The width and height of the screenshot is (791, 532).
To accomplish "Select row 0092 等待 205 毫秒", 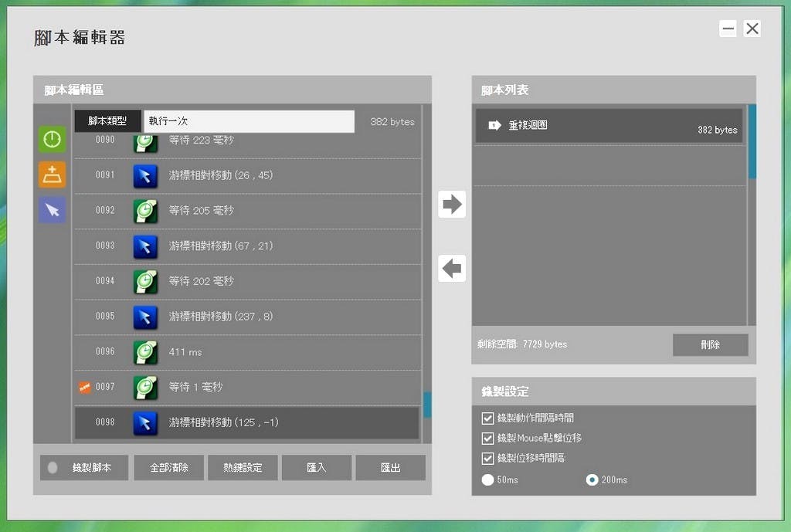I will (x=248, y=212).
